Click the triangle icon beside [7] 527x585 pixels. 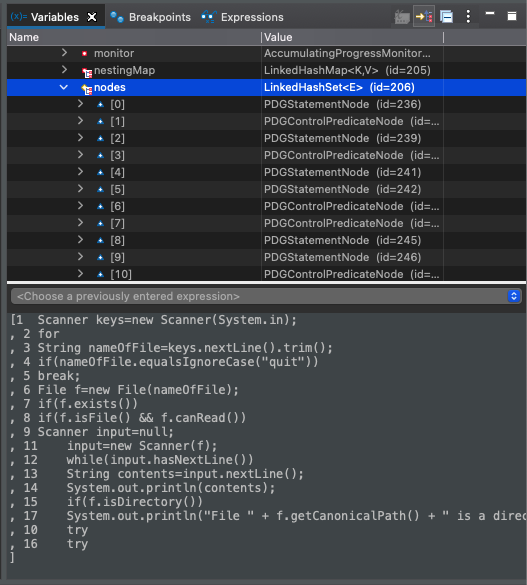(x=100, y=223)
